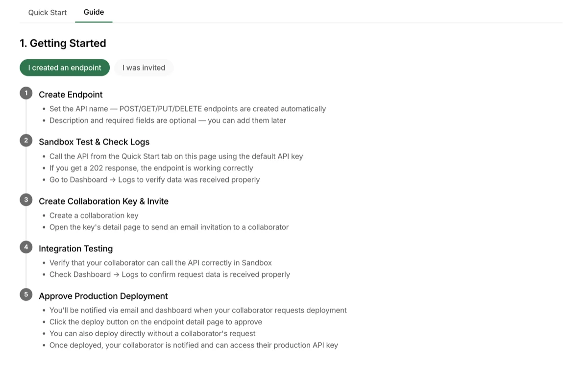This screenshot has width=588, height=365.
Task: Click the "Integration Testing" step title
Action: 75,249
